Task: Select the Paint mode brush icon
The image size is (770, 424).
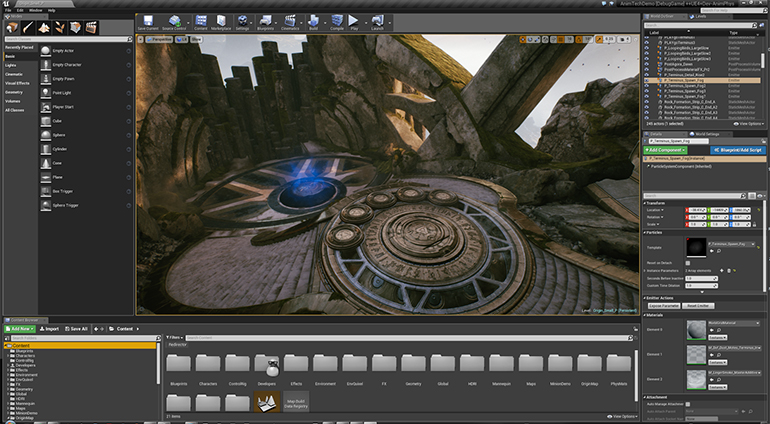Action: point(28,28)
